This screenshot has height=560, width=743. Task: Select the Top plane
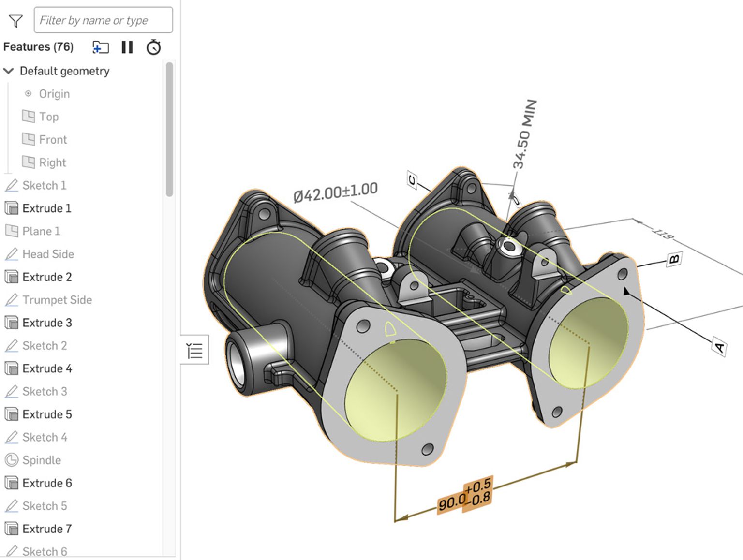(x=49, y=116)
